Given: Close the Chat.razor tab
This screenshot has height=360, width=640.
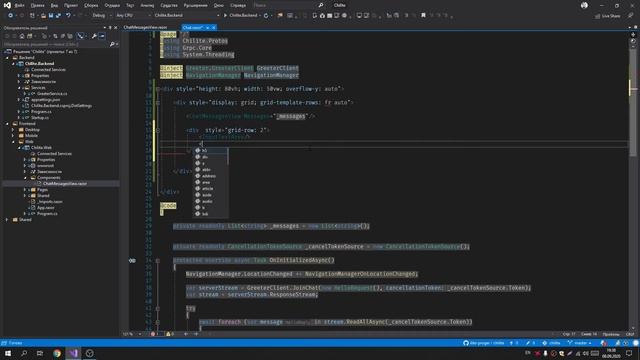Looking at the screenshot, I should [213, 28].
